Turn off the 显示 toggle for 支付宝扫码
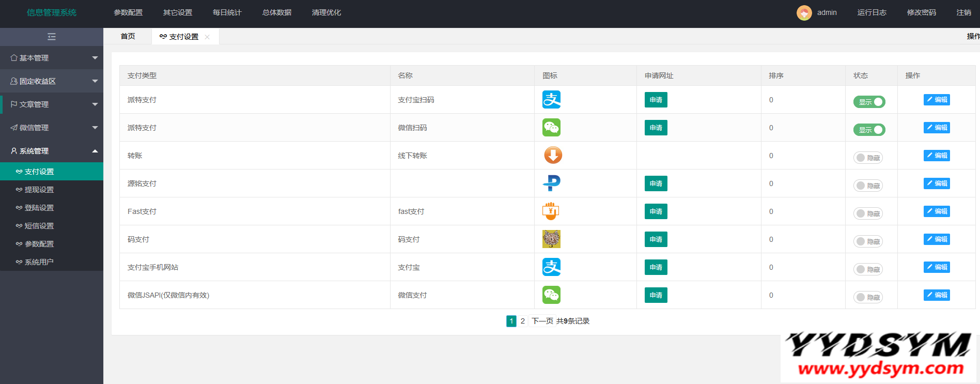The height and width of the screenshot is (384, 980). tap(869, 102)
